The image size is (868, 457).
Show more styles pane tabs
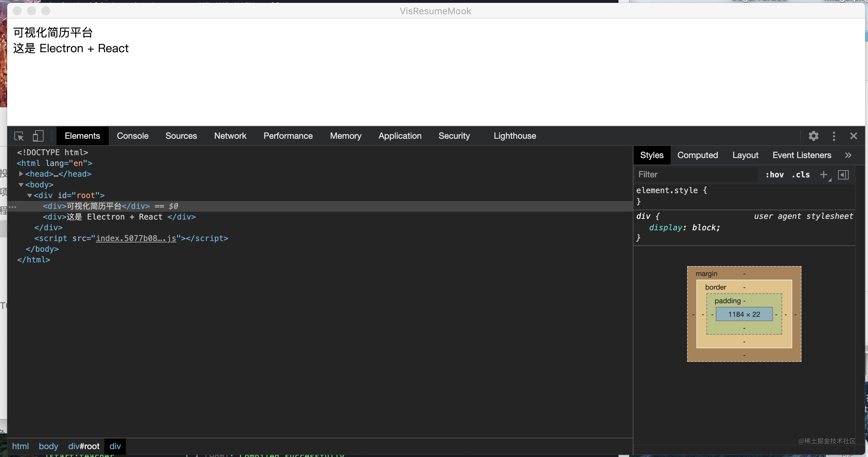coord(848,155)
